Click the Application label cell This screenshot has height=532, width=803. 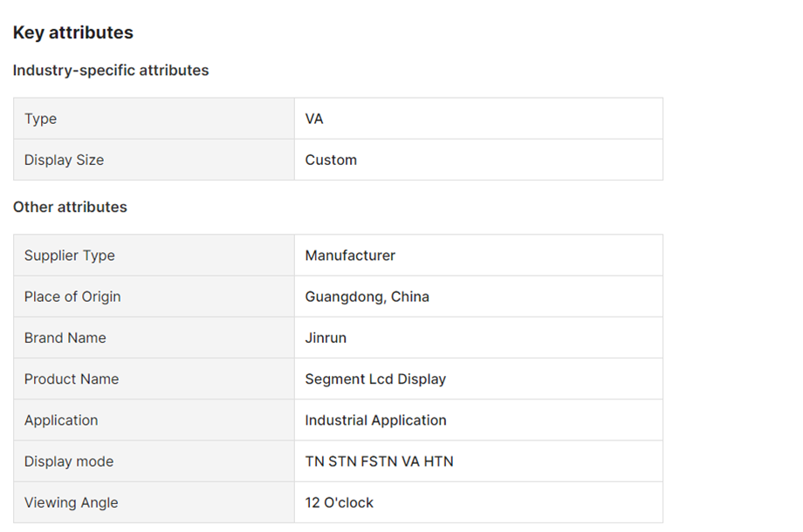(154, 420)
